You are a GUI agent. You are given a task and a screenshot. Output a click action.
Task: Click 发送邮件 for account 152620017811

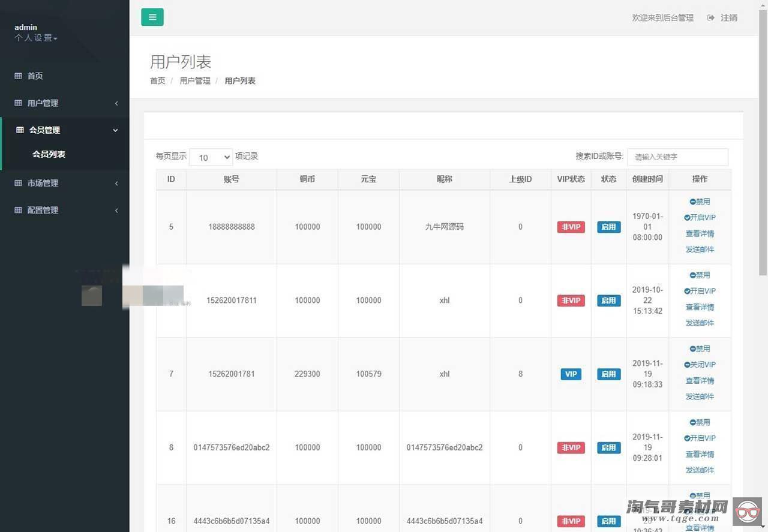(x=700, y=323)
